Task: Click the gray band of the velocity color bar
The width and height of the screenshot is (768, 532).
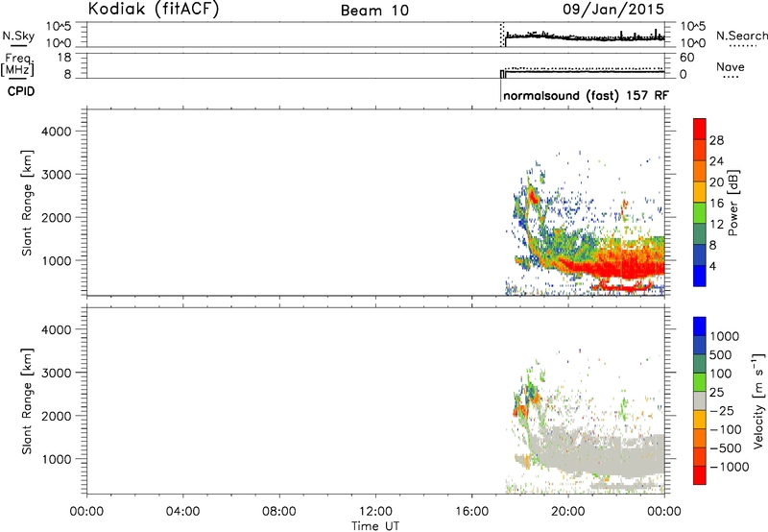Action: [700, 400]
